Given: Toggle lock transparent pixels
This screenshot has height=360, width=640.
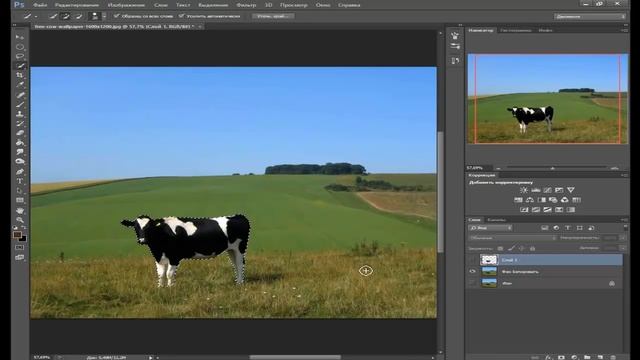Looking at the screenshot, I should pyautogui.click(x=500, y=248).
